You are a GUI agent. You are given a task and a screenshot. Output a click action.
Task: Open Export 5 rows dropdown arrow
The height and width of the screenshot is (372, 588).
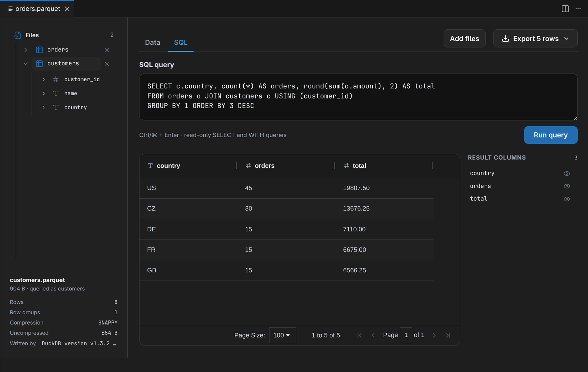click(x=567, y=39)
